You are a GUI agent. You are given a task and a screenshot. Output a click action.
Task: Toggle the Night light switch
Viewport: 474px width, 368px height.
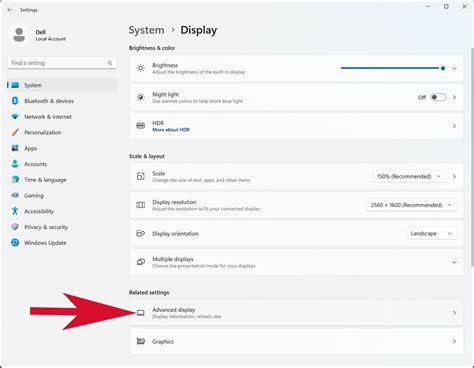click(438, 97)
